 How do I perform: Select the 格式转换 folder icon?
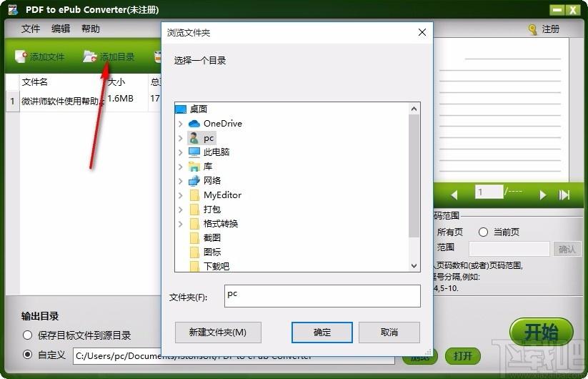pos(194,224)
